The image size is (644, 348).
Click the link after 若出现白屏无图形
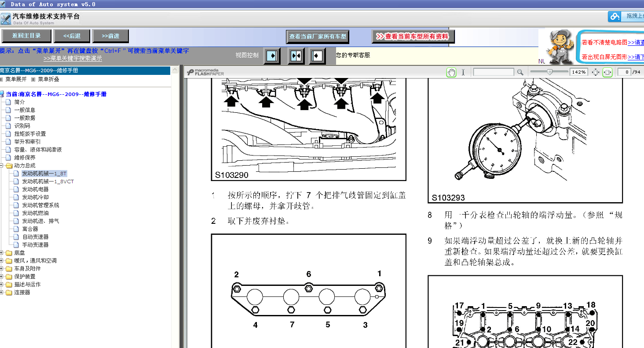pos(636,57)
